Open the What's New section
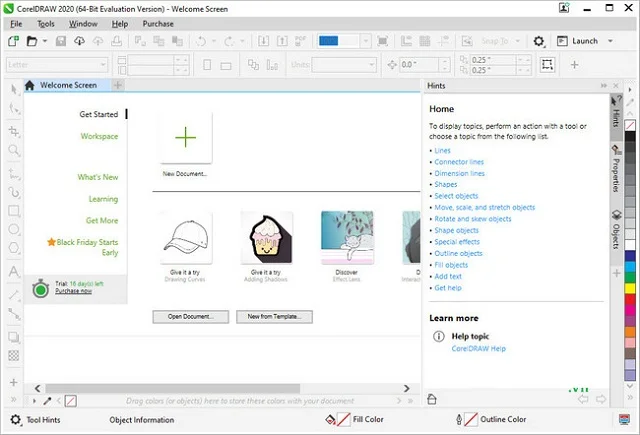This screenshot has width=640, height=435. click(x=98, y=177)
